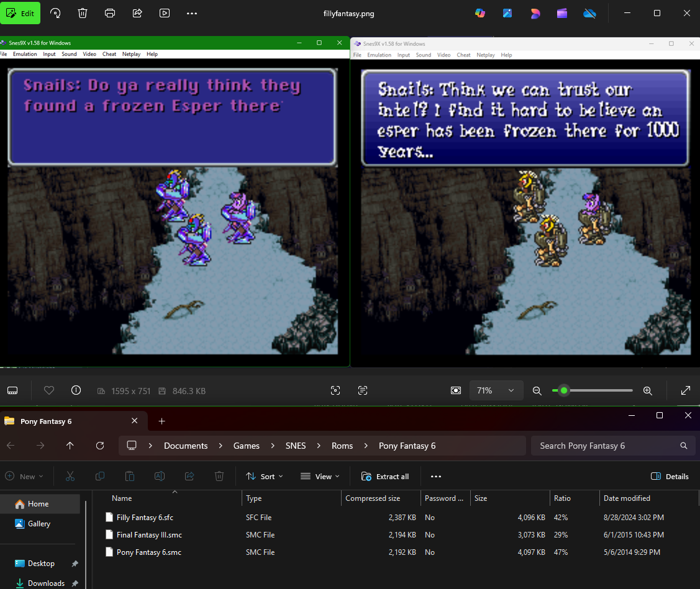This screenshot has height=589, width=700.
Task: Share the image fillyfantasy.png
Action: click(x=137, y=14)
